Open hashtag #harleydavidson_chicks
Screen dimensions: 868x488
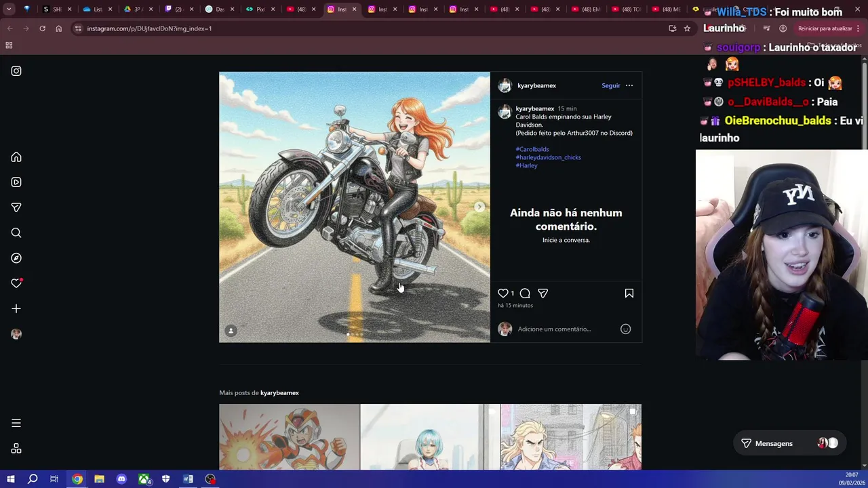click(548, 157)
